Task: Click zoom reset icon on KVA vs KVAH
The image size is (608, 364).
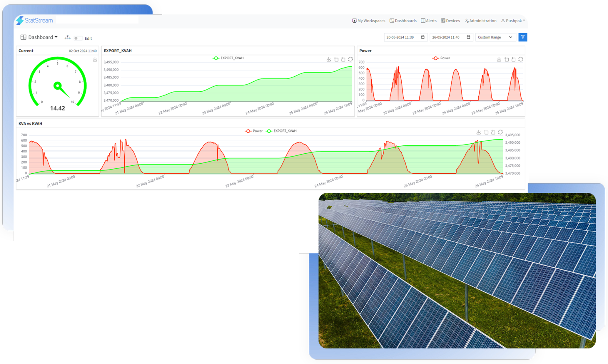Action: tap(493, 132)
